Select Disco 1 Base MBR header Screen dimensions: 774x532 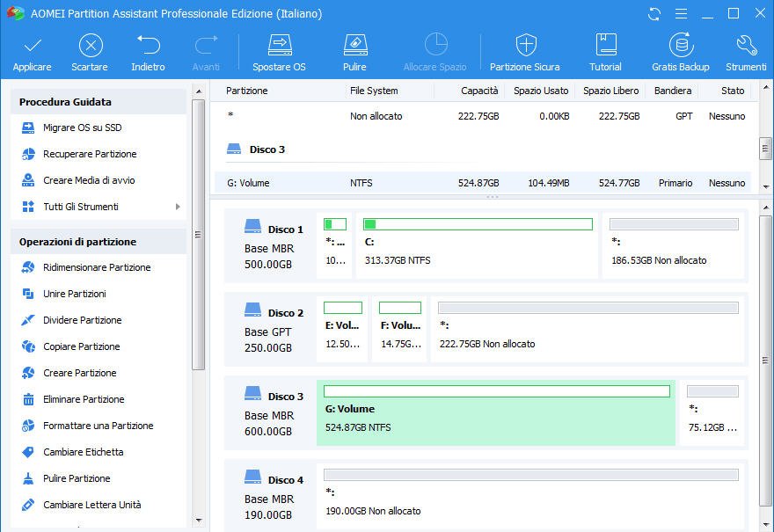pyautogui.click(x=273, y=246)
